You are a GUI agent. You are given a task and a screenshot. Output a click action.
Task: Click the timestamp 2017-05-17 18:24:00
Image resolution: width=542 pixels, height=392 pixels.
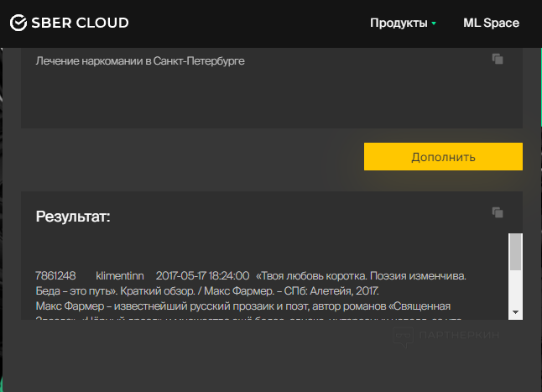(202, 275)
